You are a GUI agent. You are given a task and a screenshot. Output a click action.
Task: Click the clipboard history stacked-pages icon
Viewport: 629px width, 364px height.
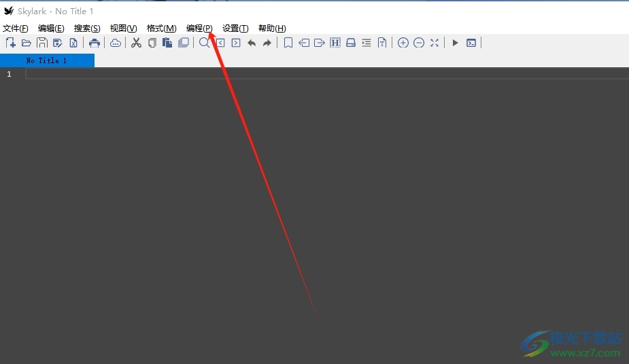[x=184, y=43]
